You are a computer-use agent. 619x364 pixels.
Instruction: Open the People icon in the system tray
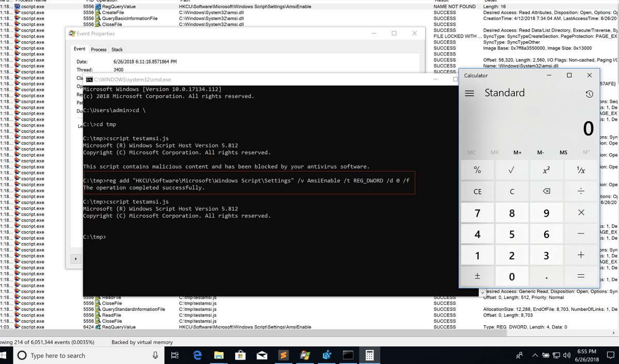pyautogui.click(x=520, y=355)
